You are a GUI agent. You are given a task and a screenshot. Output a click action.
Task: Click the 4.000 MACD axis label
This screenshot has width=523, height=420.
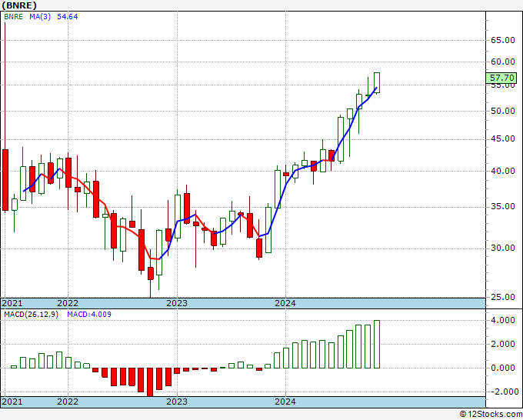coord(503,320)
